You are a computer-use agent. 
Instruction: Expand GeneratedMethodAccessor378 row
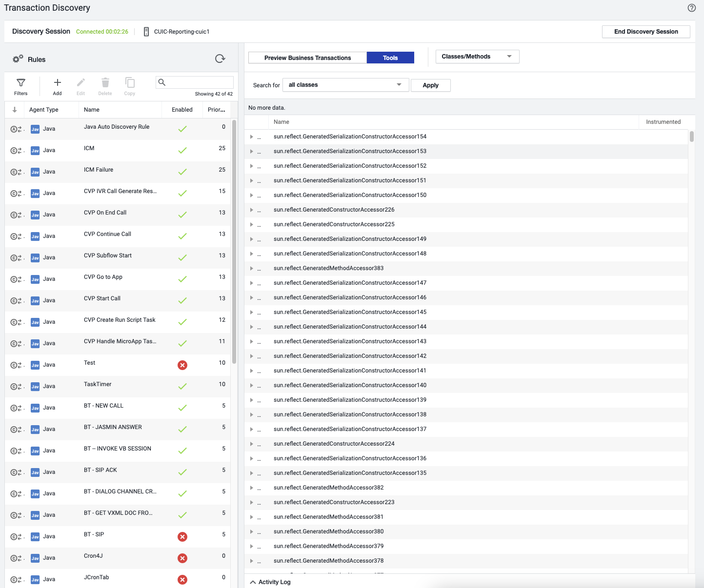(x=252, y=561)
